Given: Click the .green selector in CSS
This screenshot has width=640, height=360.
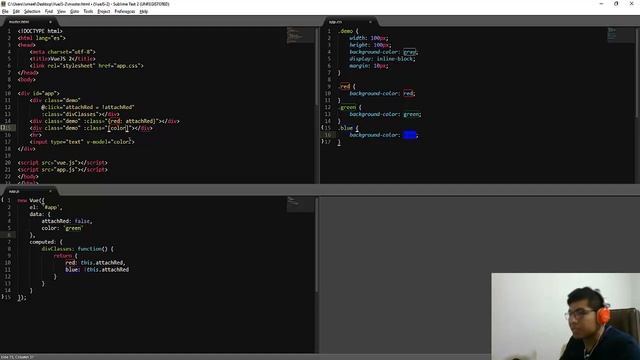Looking at the screenshot, I should click(347, 107).
